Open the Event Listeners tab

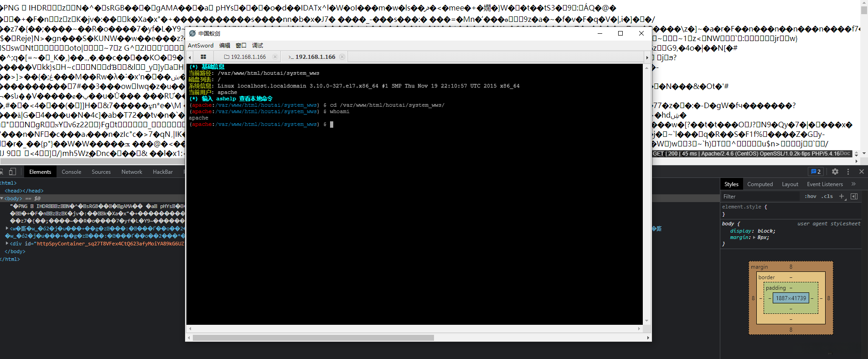(825, 184)
